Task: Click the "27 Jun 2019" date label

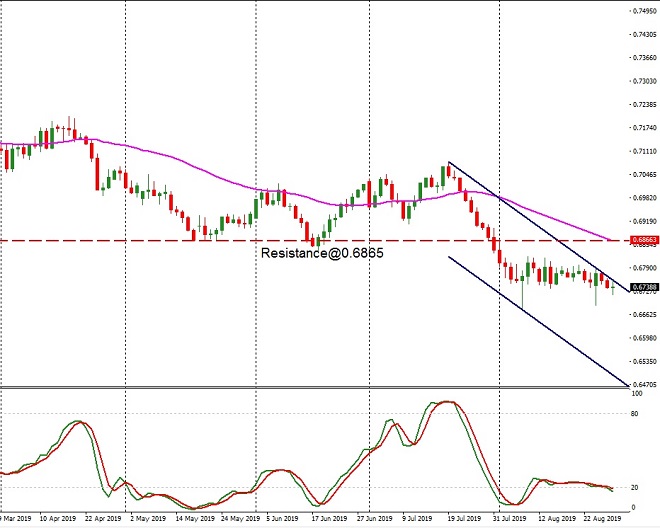Action: click(x=375, y=518)
